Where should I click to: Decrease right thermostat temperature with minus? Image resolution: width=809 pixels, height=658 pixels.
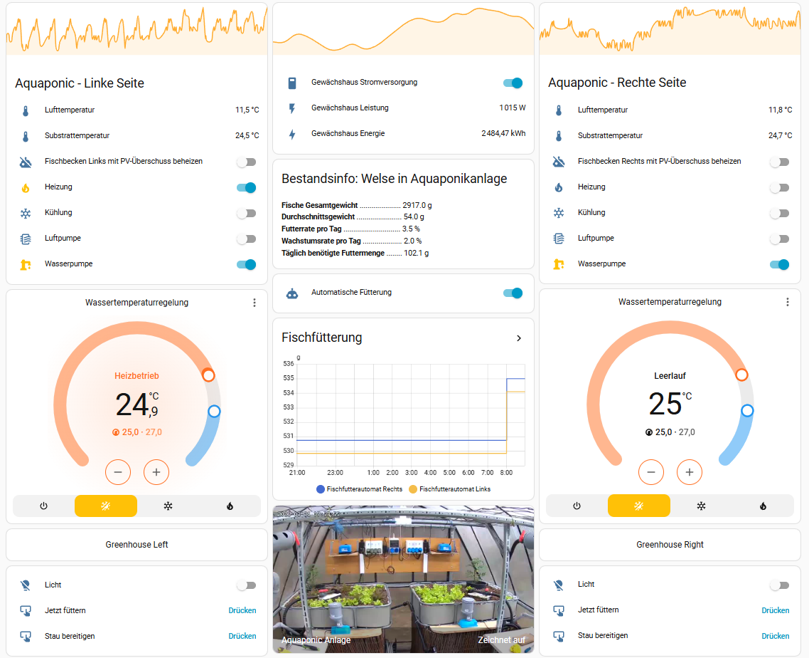651,472
